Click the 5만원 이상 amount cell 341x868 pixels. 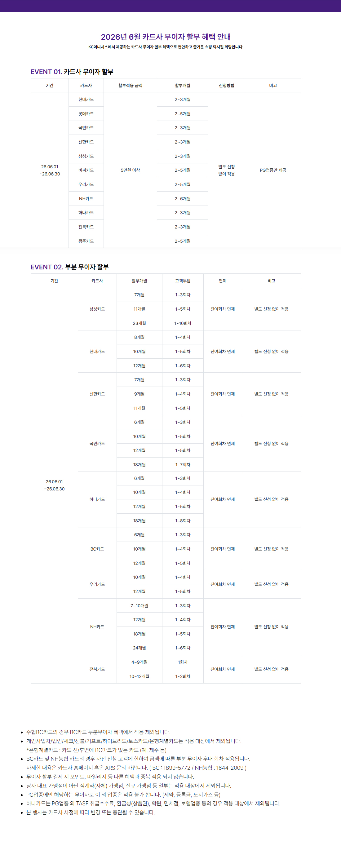(x=130, y=170)
